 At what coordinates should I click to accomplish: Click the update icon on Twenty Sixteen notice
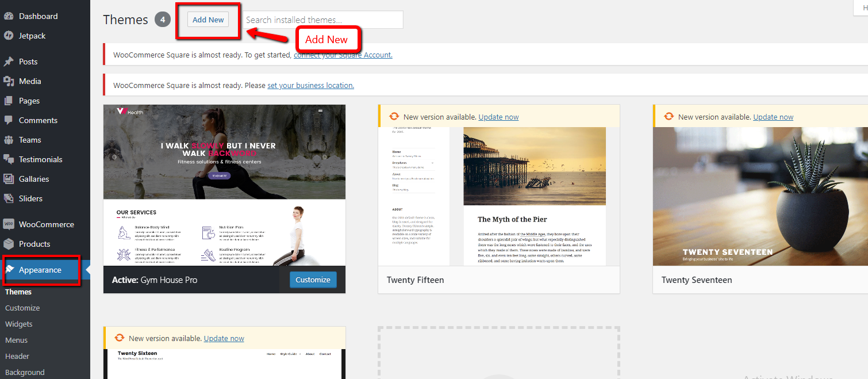(x=120, y=338)
